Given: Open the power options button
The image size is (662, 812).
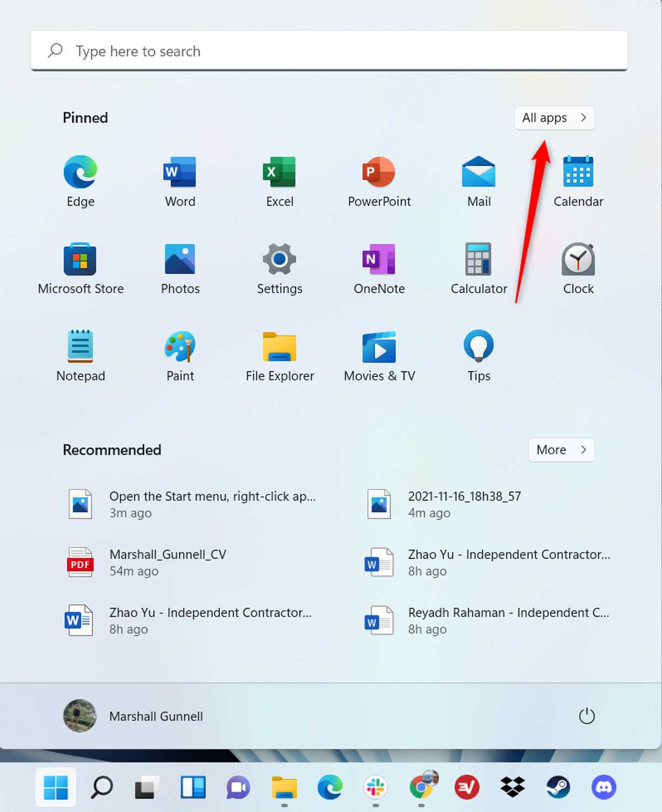Looking at the screenshot, I should 588,716.
